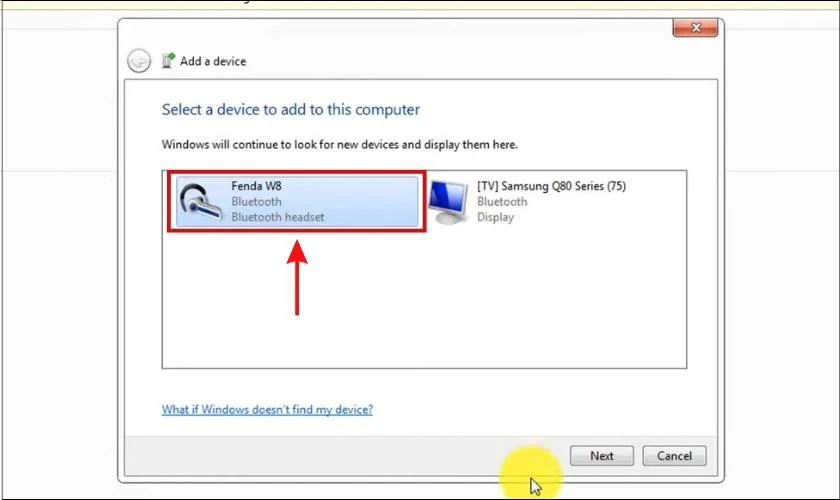The height and width of the screenshot is (500, 840).
Task: Select '[TV] Samsung Q80 Series (75)' device
Action: coord(551,186)
